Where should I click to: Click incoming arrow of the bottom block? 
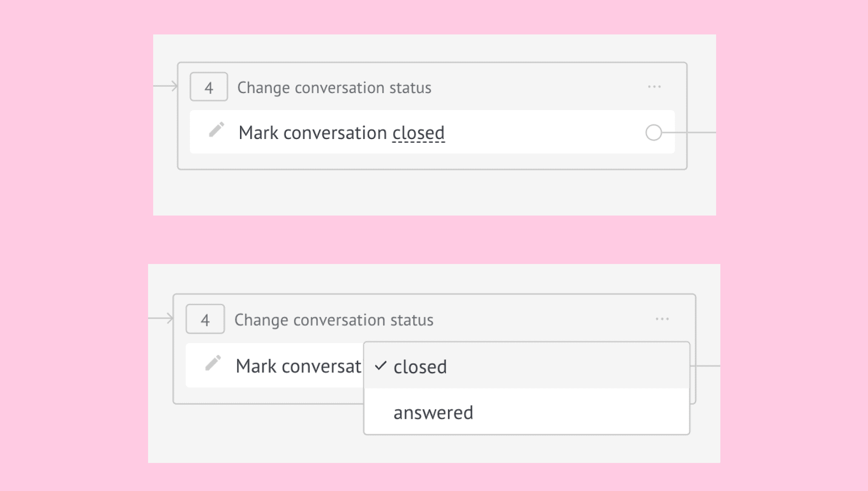click(x=161, y=318)
